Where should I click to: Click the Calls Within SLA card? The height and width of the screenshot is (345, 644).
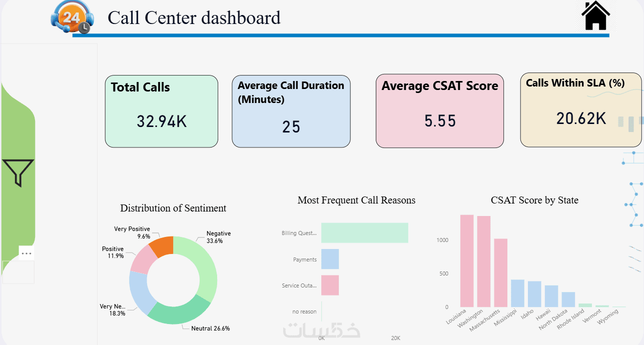tap(580, 110)
